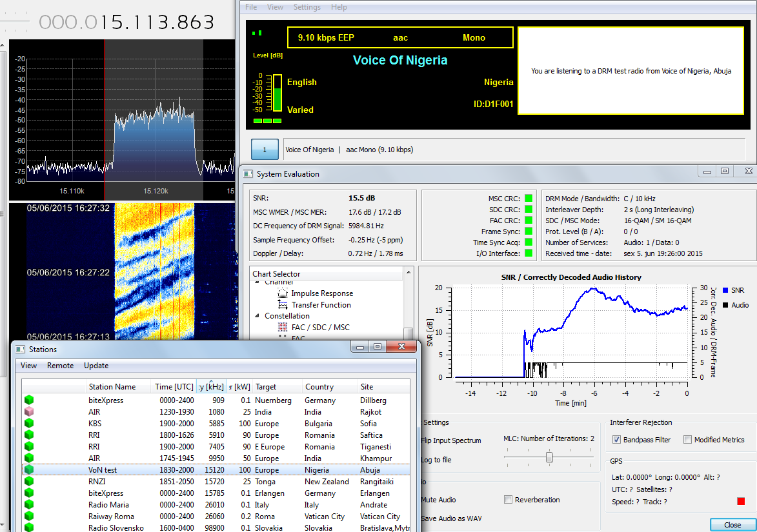This screenshot has width=757, height=532.
Task: Enable the Reverberation checkbox
Action: [508, 500]
